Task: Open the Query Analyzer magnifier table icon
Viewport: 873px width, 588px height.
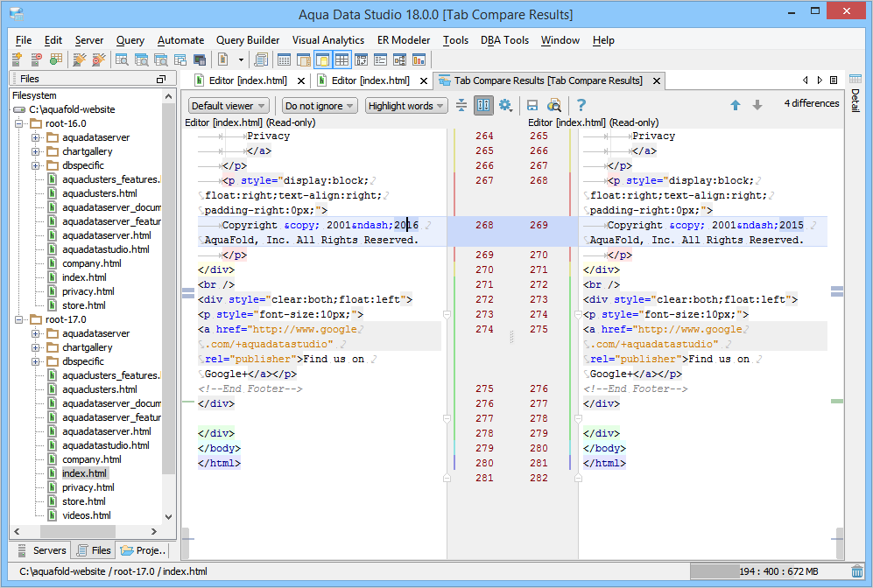Action: point(122,59)
